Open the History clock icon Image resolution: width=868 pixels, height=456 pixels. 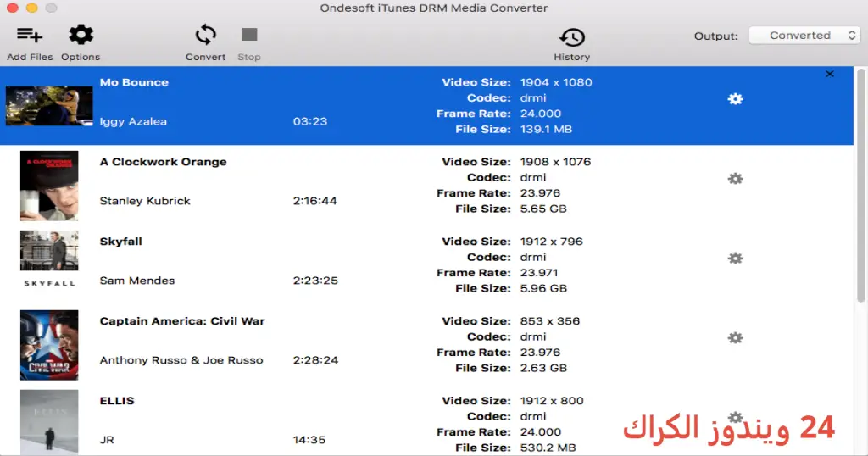pyautogui.click(x=572, y=37)
